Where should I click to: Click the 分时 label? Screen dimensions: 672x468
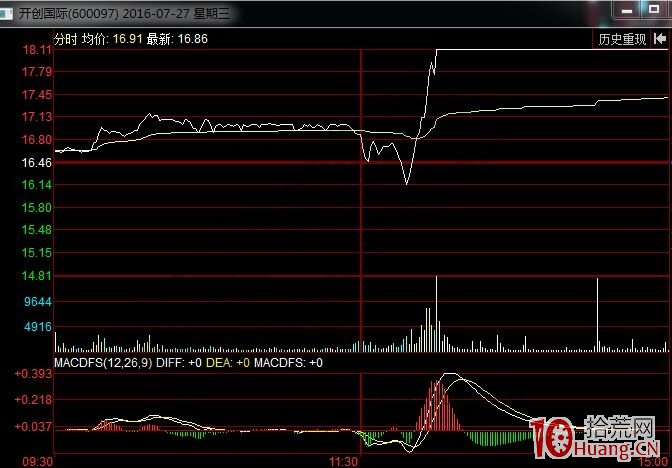click(66, 39)
